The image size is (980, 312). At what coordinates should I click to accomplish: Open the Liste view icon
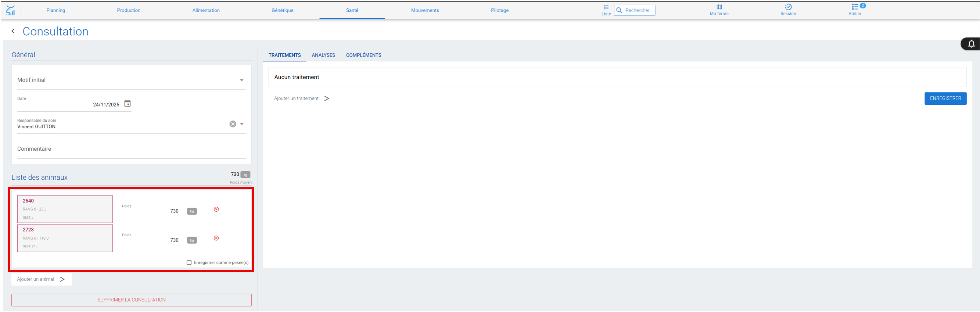(606, 10)
